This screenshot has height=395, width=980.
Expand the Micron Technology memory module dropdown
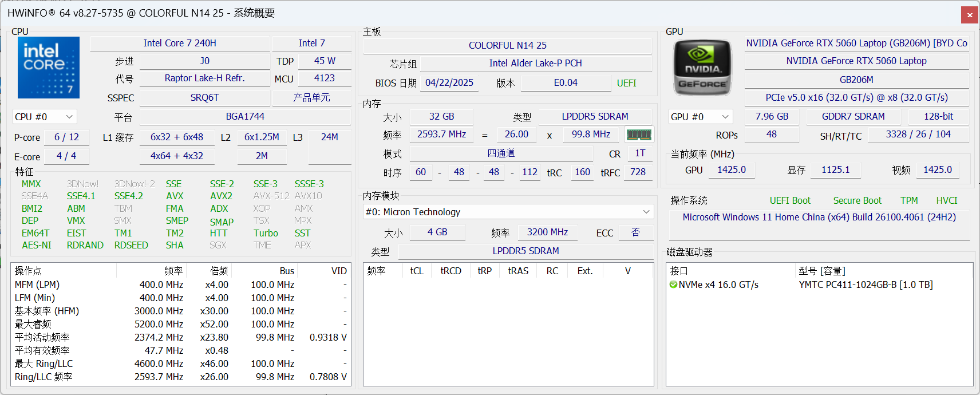pyautogui.click(x=508, y=212)
